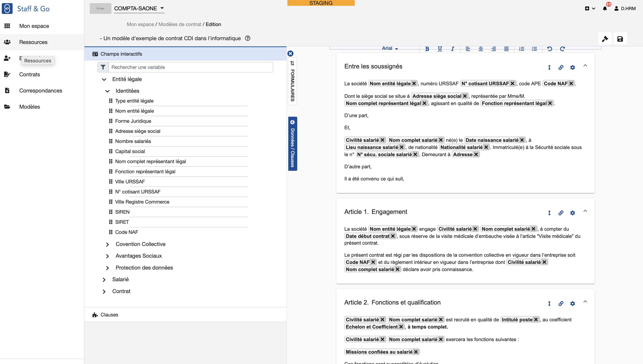Open Correspondances in the sidebar
Image resolution: width=643 pixels, height=364 pixels.
(x=40, y=90)
